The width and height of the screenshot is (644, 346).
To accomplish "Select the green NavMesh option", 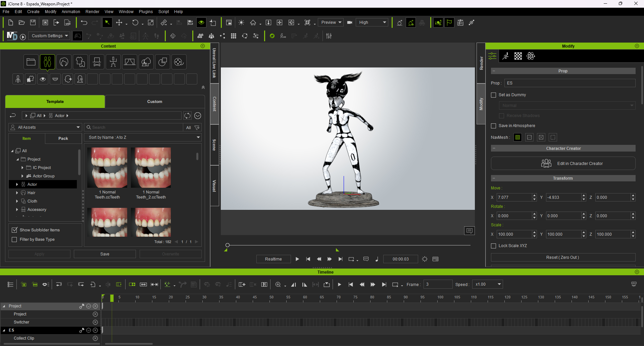I will pos(517,137).
